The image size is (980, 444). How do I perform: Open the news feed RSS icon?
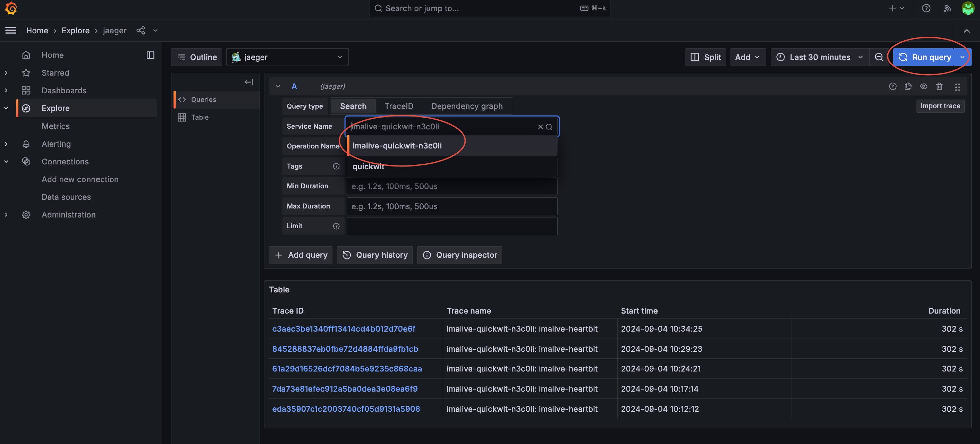coord(947,8)
